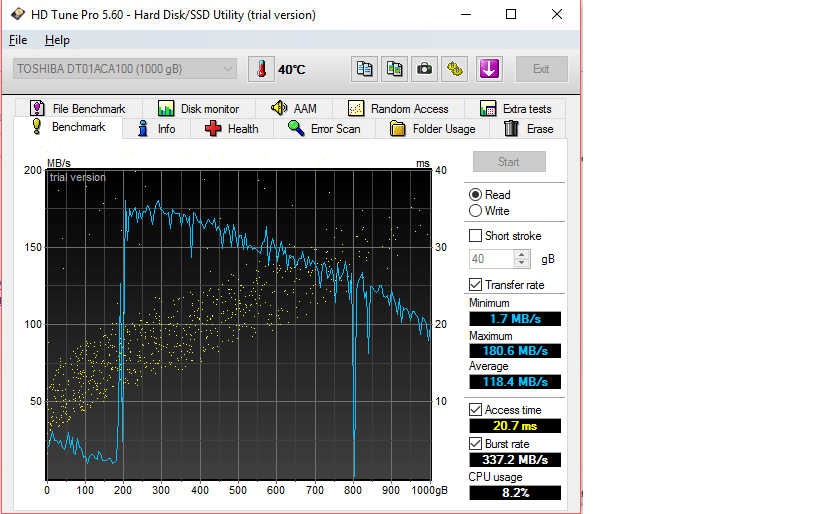Click the 40°C temperature reading
Screen dimensions: 819x514
(x=291, y=69)
